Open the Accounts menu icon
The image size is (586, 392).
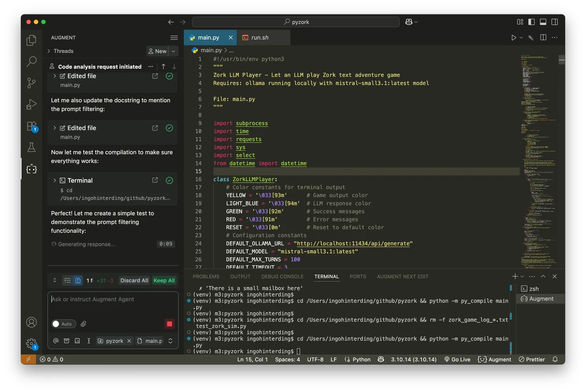coord(32,322)
